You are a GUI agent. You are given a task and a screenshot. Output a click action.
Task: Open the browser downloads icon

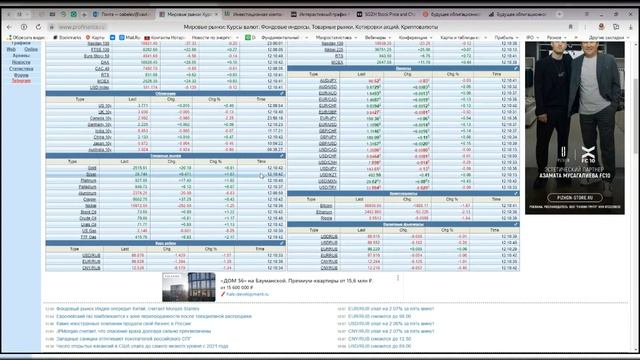(x=631, y=27)
